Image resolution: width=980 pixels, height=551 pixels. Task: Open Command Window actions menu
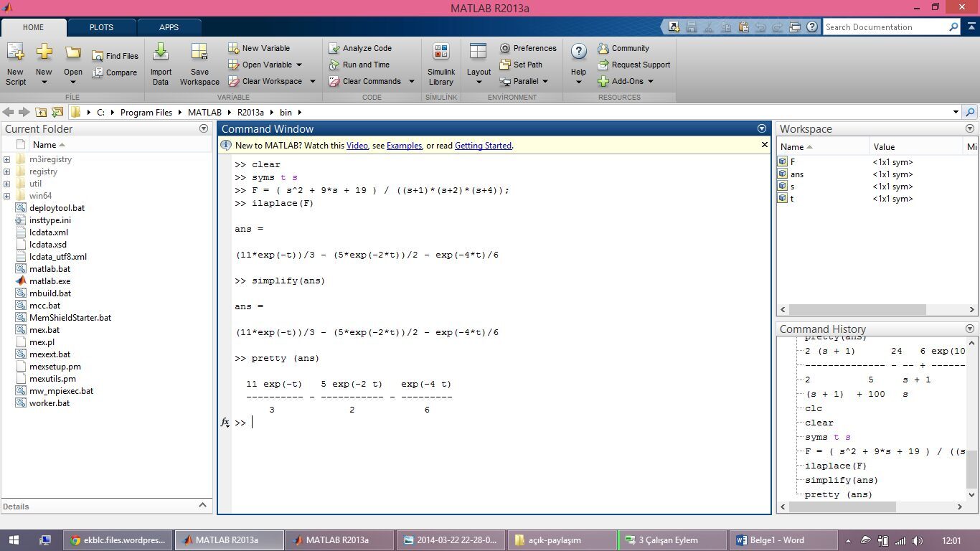pos(762,128)
